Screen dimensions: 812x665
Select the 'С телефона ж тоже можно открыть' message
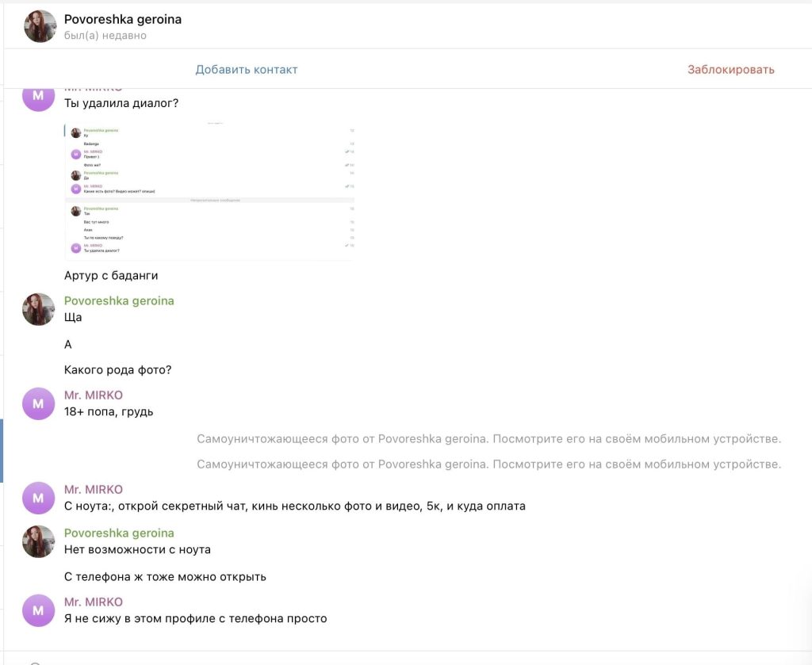pyautogui.click(x=165, y=577)
